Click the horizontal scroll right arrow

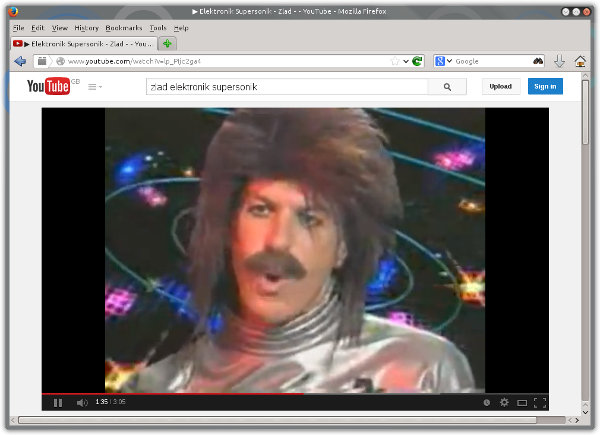point(577,420)
